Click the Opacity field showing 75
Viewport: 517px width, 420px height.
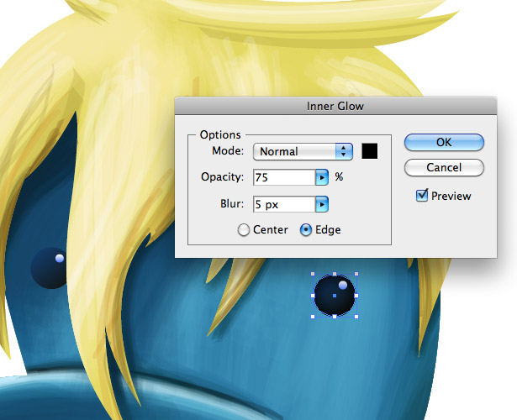click(x=284, y=177)
